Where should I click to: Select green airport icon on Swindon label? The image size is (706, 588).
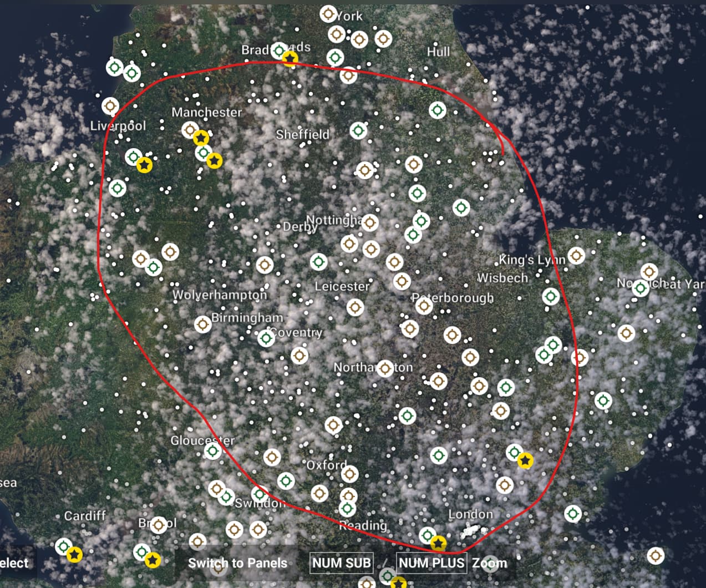click(260, 494)
